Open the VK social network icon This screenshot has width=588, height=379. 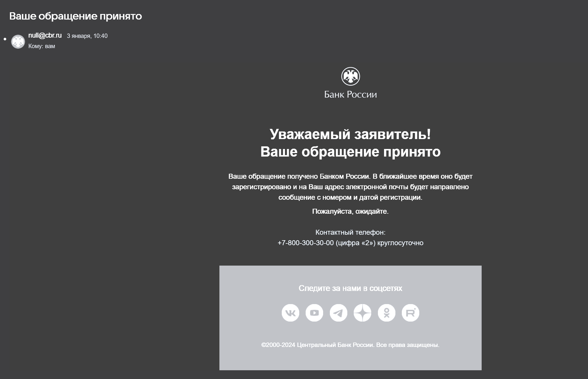coord(290,313)
